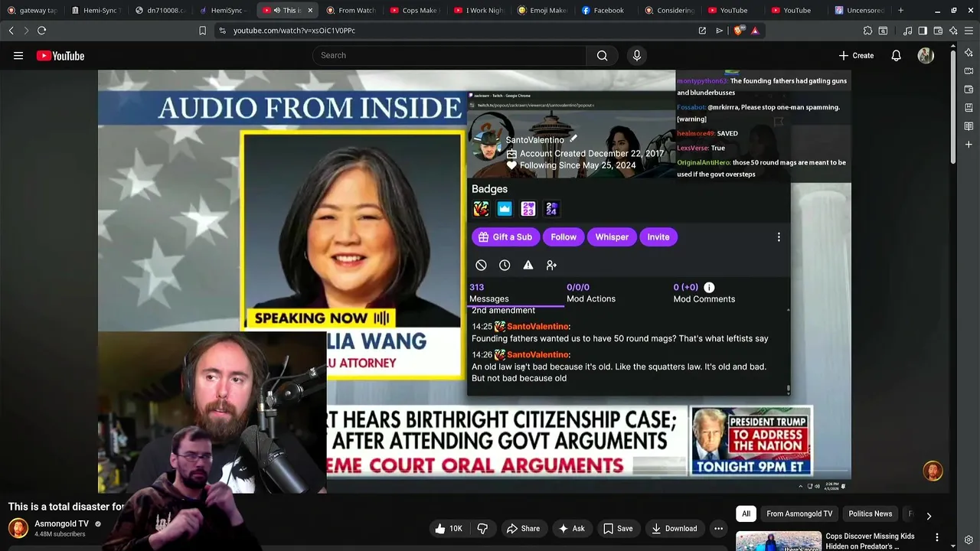Viewport: 980px width, 551px height.
Task: Switch to the dn710008 browser tab
Action: [161, 10]
